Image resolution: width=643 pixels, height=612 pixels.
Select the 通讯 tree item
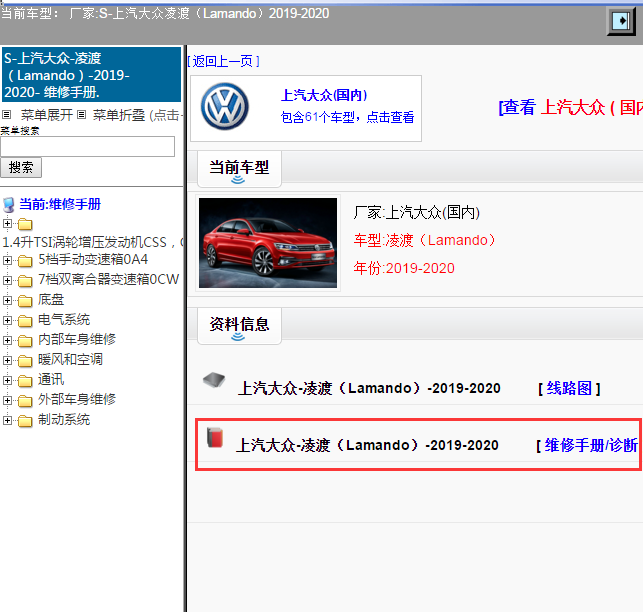(x=51, y=379)
